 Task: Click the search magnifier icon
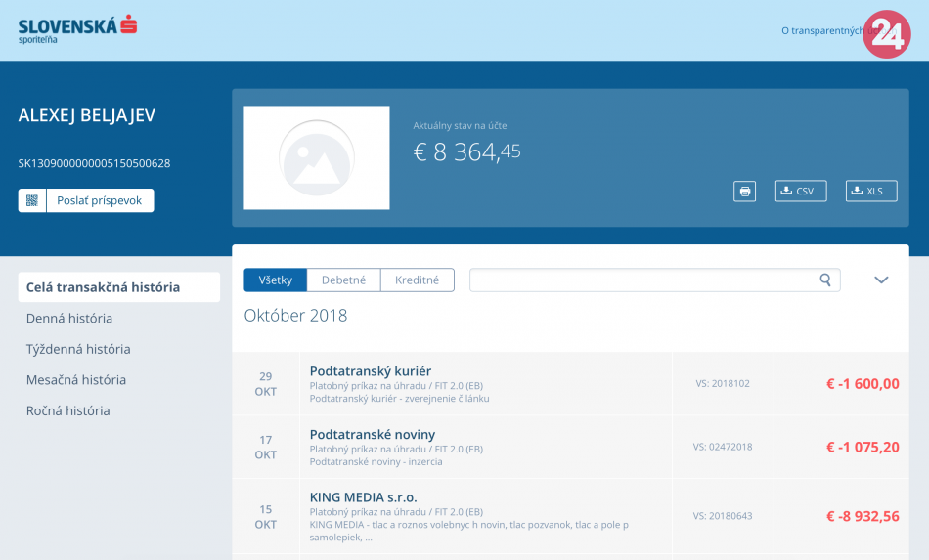coord(825,280)
